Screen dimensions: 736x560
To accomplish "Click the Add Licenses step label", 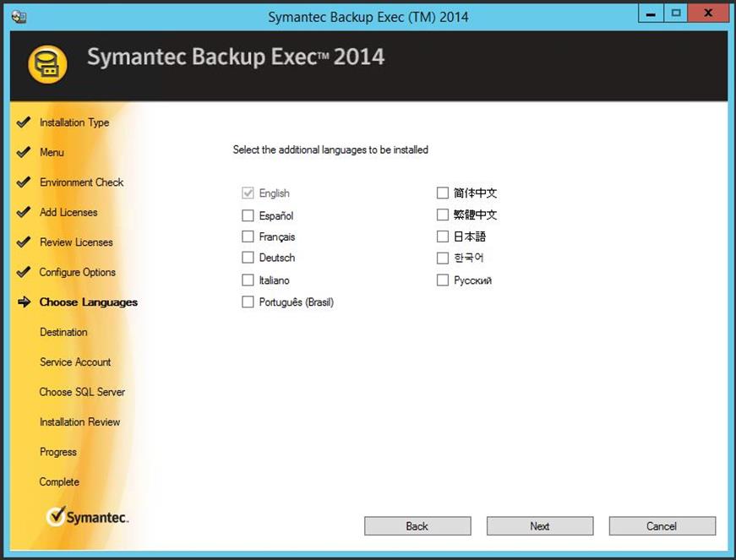I will tap(68, 212).
